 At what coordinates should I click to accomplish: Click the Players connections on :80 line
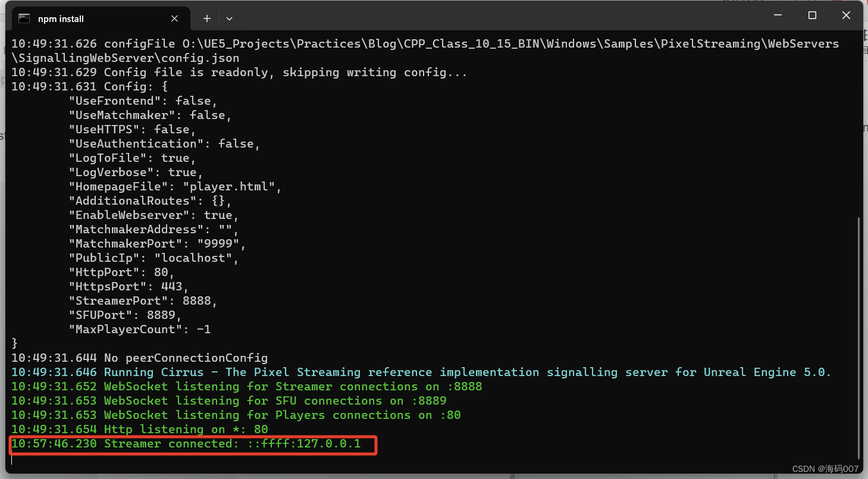point(236,415)
